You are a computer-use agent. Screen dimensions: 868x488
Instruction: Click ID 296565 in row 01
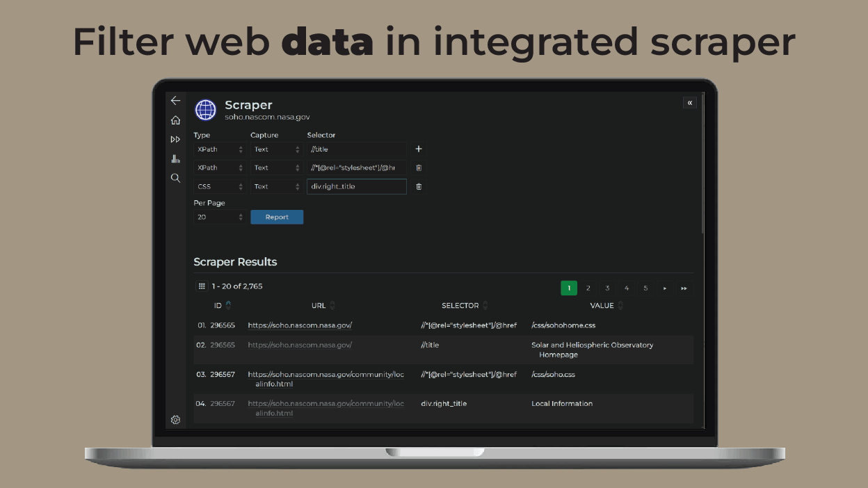click(x=223, y=325)
